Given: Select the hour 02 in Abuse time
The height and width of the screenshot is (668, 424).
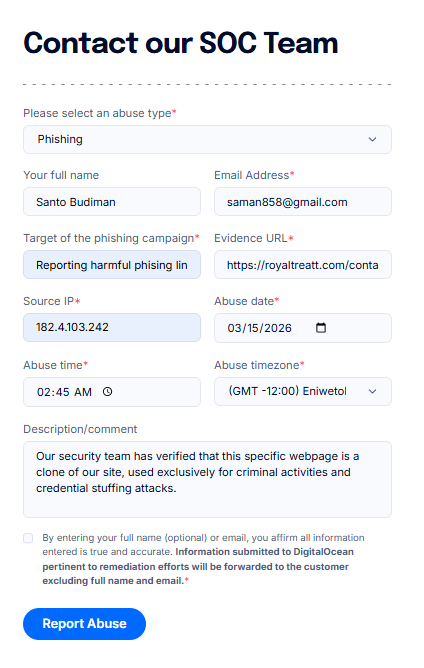Looking at the screenshot, I should pos(43,392).
